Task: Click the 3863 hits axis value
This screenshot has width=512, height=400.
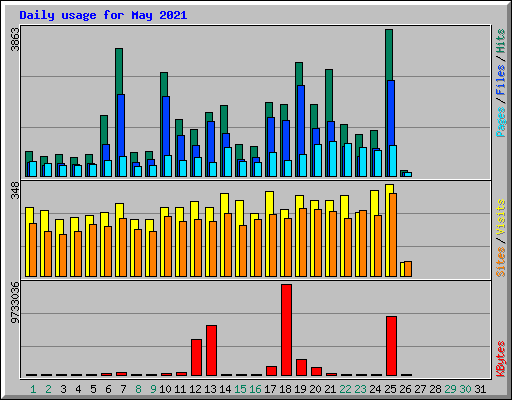Action: pos(15,40)
